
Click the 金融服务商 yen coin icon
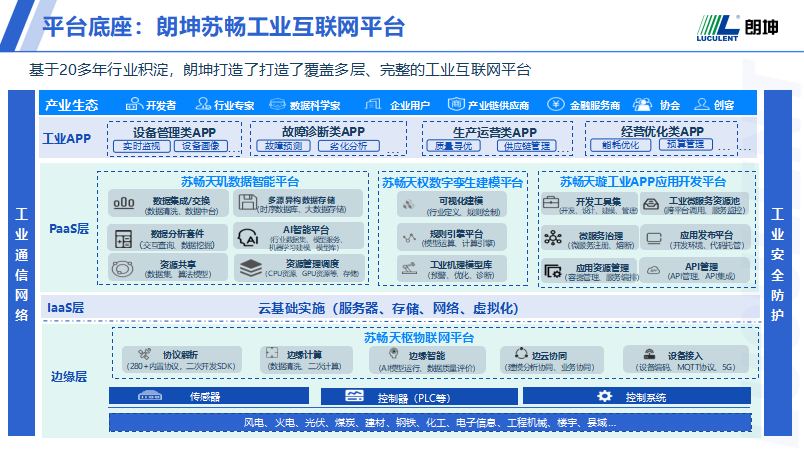click(555, 105)
